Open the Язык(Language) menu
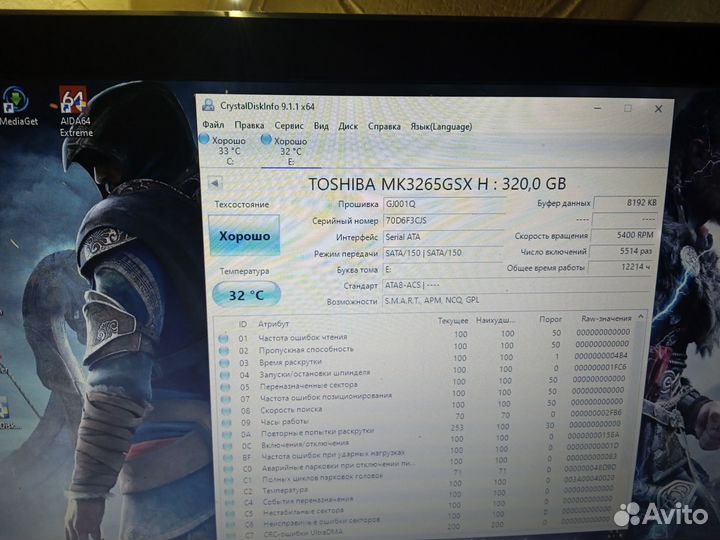This screenshot has width=720, height=540. (441, 127)
